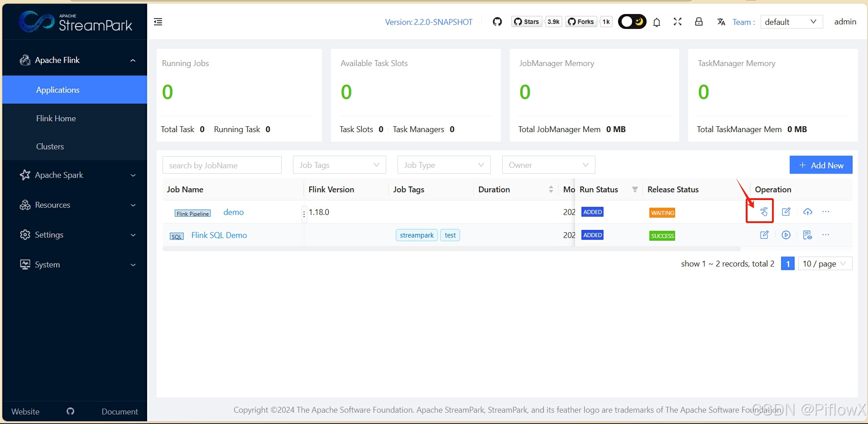Open the Team default dropdown
Image resolution: width=868 pixels, height=424 pixels.
tap(791, 22)
